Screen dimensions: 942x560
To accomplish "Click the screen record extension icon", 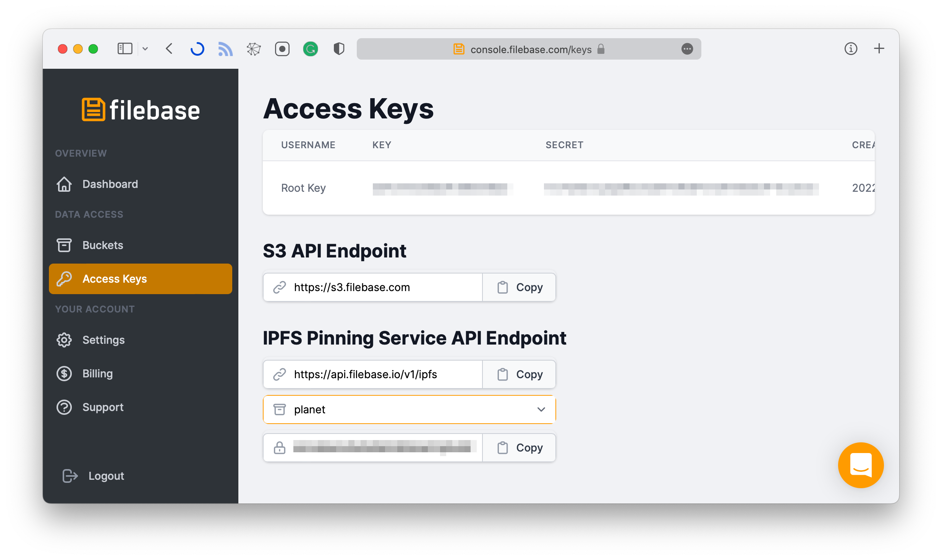I will pos(282,49).
